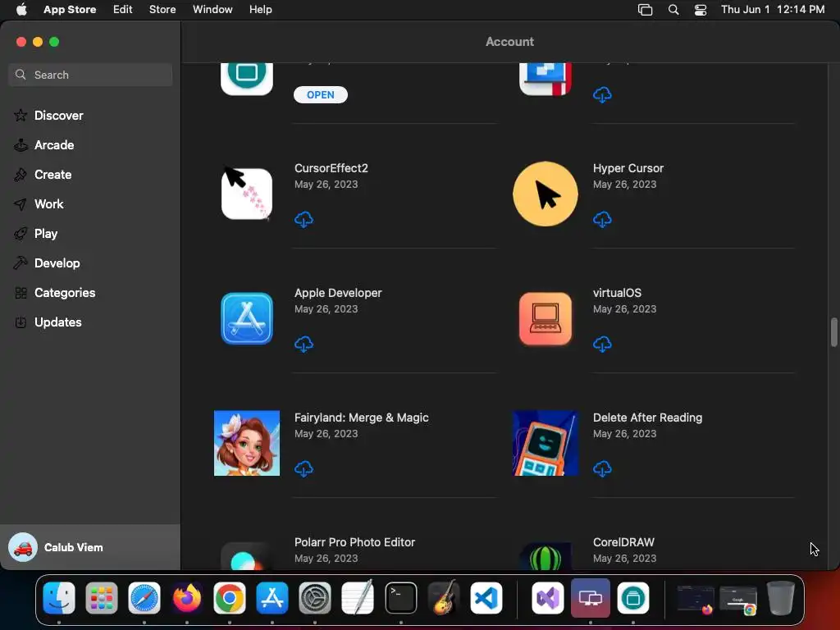840x630 pixels.
Task: Download Delete After Reading cloud icon
Action: pos(602,468)
